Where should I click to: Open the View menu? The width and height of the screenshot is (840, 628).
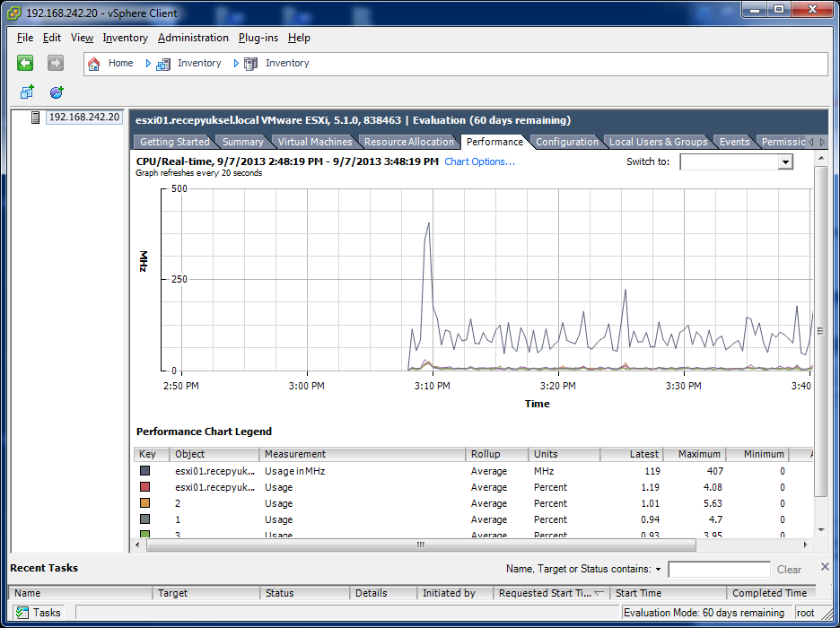coord(82,38)
